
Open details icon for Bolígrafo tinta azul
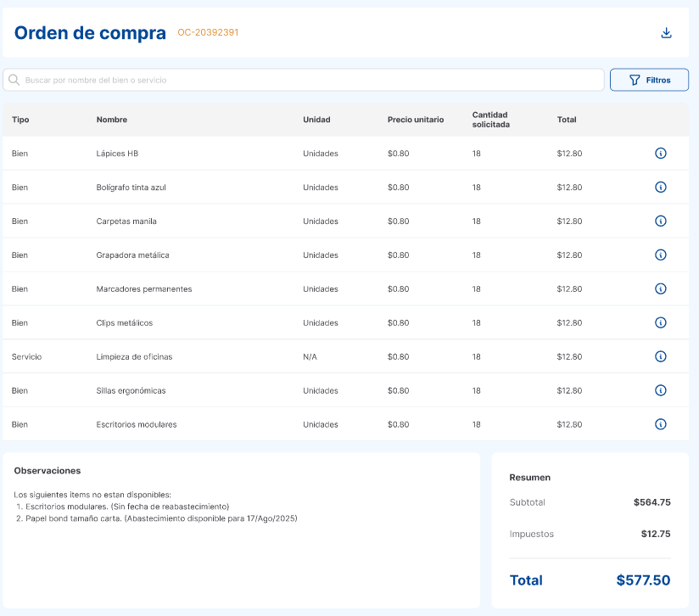(x=661, y=188)
